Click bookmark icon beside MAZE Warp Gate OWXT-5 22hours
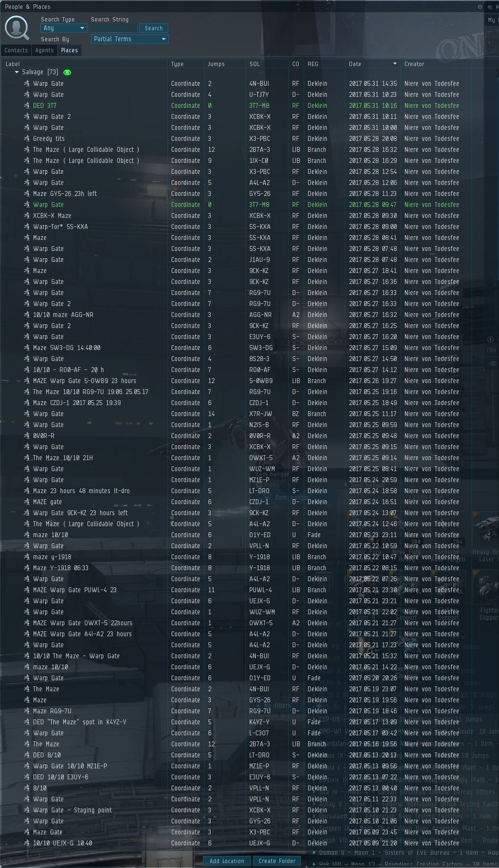 26,623
